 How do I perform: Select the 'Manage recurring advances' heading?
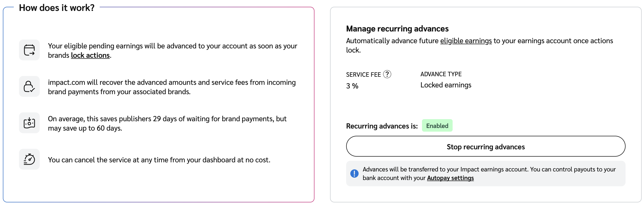[397, 29]
